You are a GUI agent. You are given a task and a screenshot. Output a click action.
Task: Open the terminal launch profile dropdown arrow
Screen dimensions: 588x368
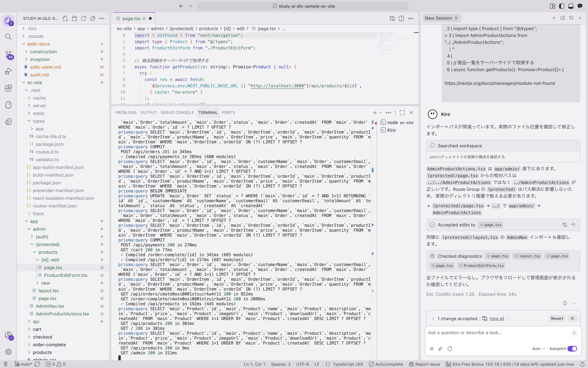tap(380, 113)
